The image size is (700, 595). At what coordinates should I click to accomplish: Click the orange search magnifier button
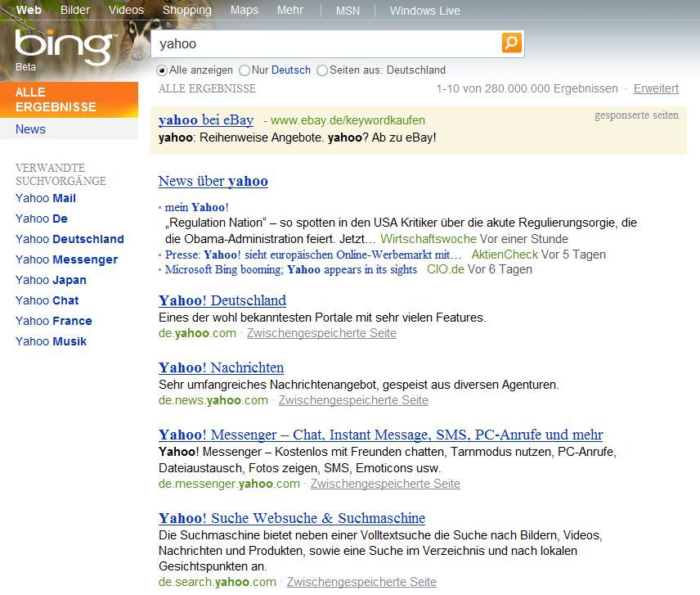tap(512, 43)
